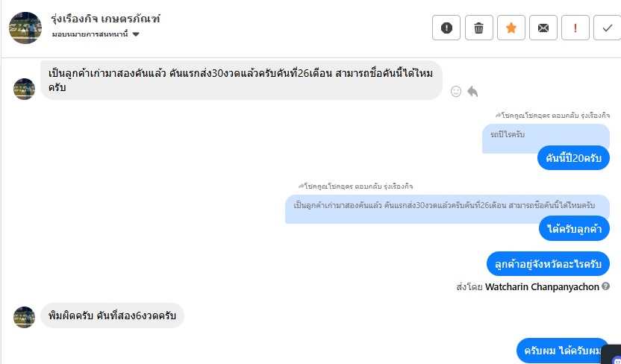Image resolution: width=621 pixels, height=364 pixels.
Task: Open purple chat widget icon at bottom-right
Action: 614,357
